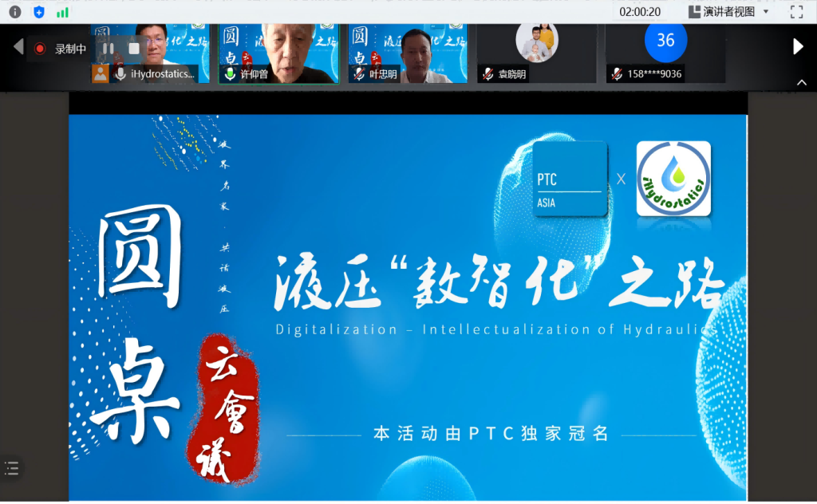Open the 演讲者视图 view dropdown
This screenshot has height=504, width=817.
click(x=729, y=12)
